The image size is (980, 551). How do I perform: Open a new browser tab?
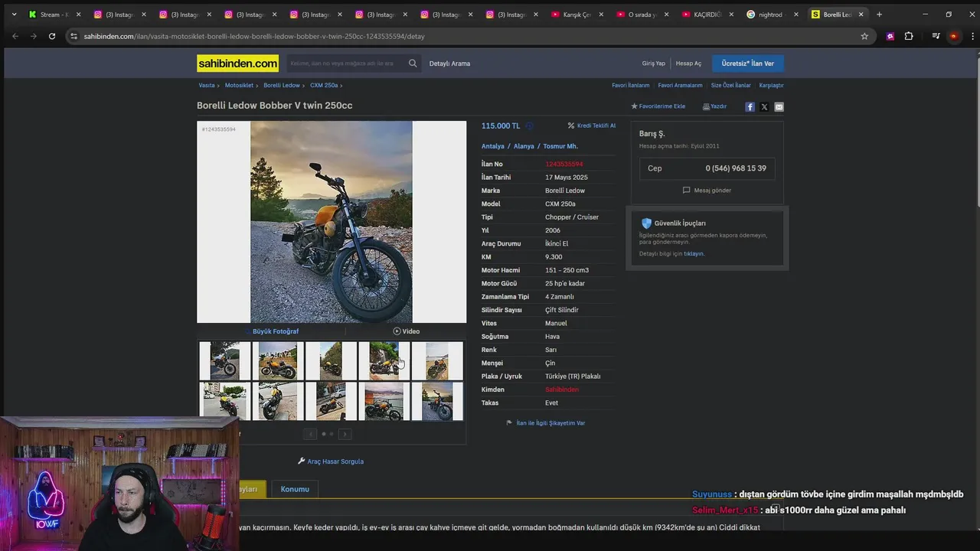click(879, 15)
